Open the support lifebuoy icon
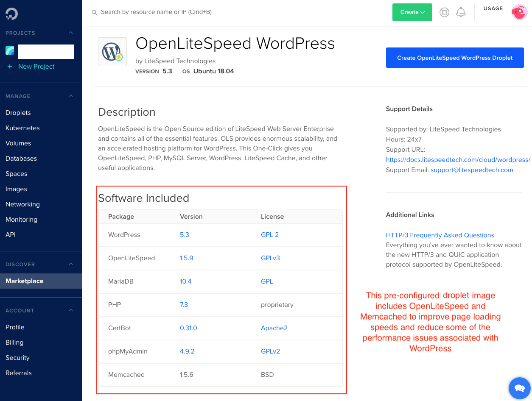Viewport: 532px width, 401px height. 444,12
